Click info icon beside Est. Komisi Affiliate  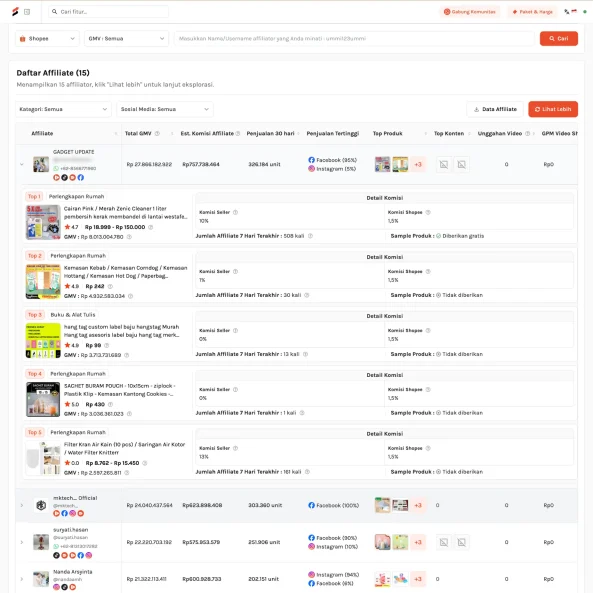click(238, 134)
